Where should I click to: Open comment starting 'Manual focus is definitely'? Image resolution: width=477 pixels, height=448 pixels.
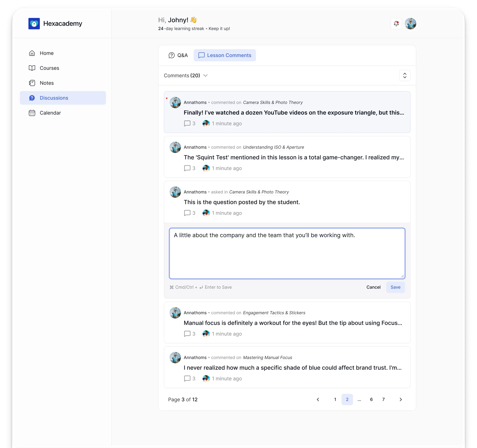tap(293, 323)
